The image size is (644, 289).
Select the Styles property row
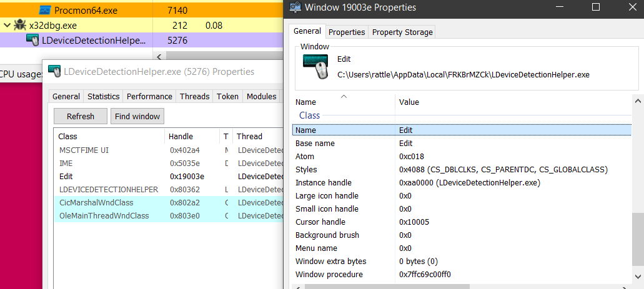[462, 170]
